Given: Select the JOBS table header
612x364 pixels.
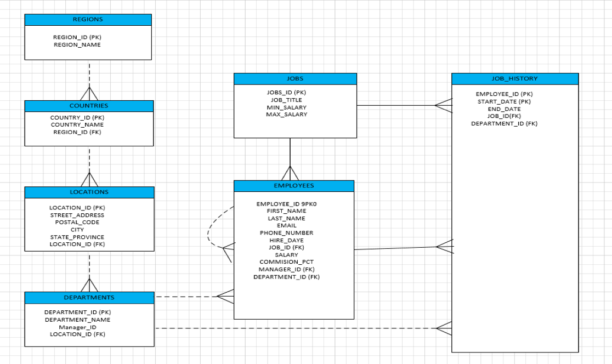Looking at the screenshot, I should coord(295,79).
